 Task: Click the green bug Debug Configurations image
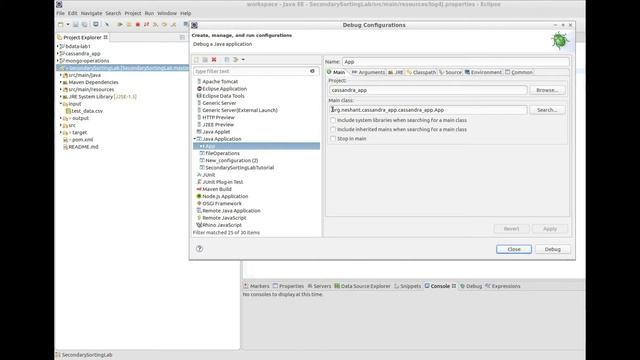click(560, 40)
